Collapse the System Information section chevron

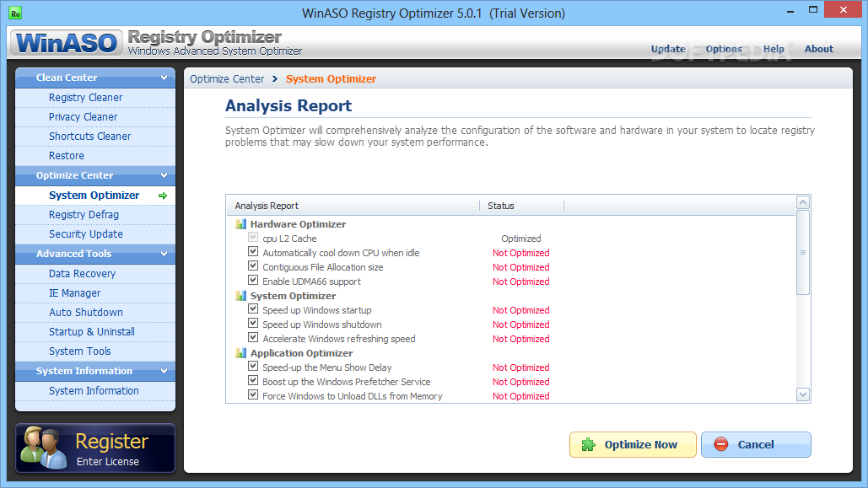[x=164, y=371]
